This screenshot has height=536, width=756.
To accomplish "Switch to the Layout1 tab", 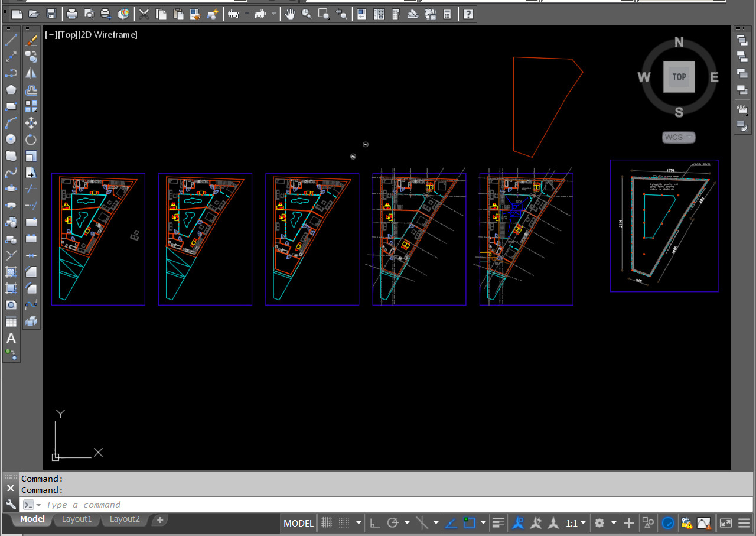I will 77,519.
